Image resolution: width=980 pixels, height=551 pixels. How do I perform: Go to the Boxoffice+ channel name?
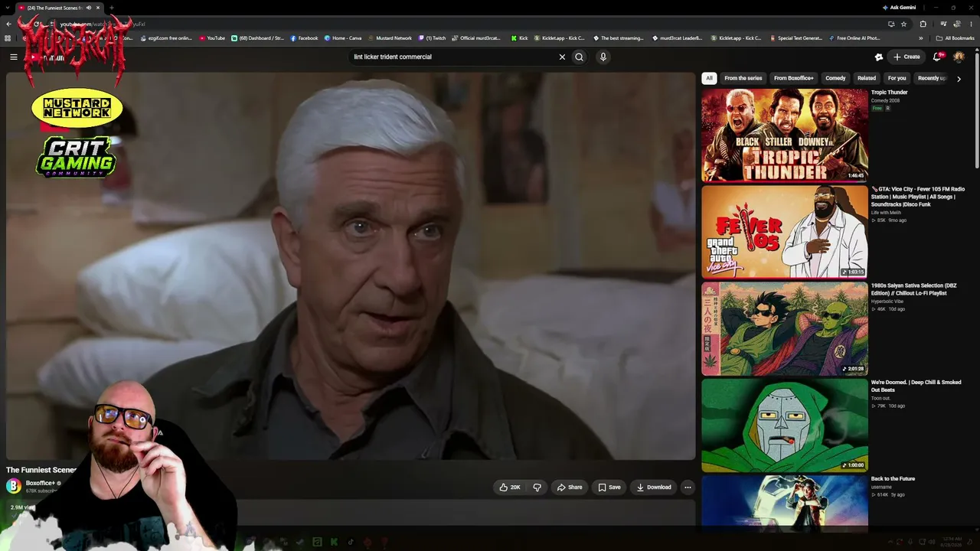pyautogui.click(x=40, y=483)
